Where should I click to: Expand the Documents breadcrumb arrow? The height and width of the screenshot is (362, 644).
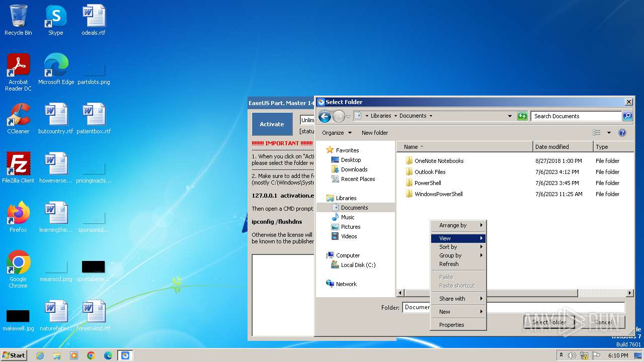431,116
